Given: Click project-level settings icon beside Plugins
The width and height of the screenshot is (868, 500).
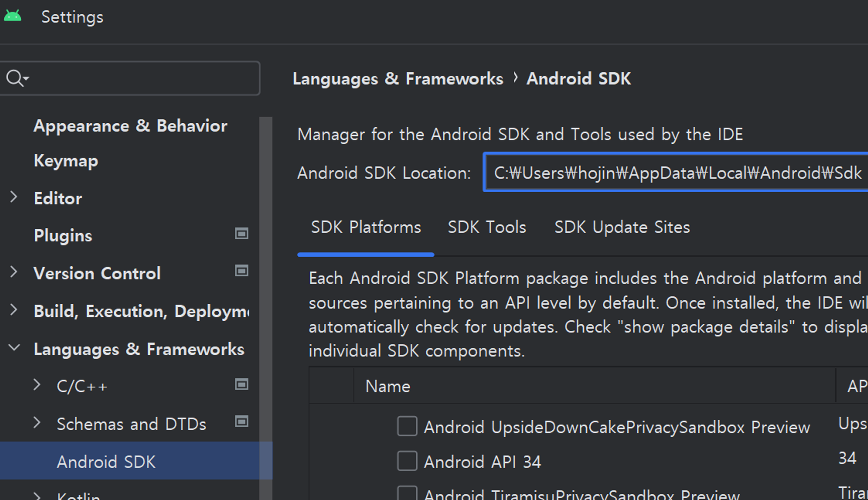Looking at the screenshot, I should pyautogui.click(x=241, y=234).
